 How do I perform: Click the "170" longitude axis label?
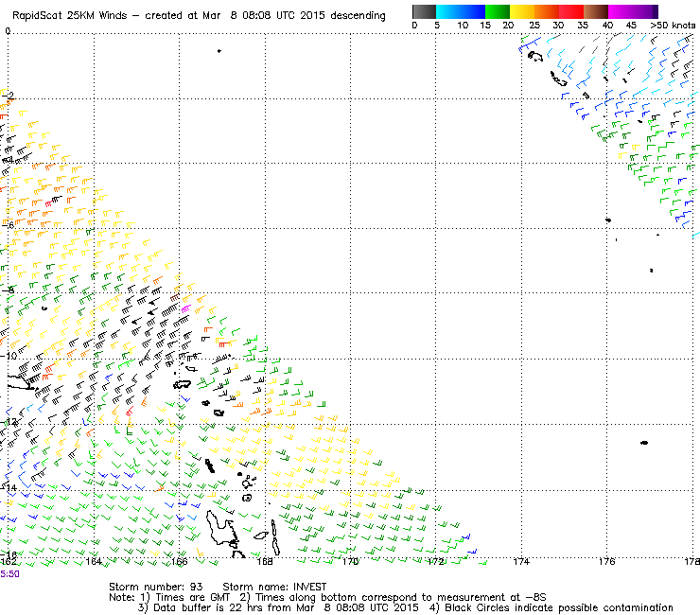[x=350, y=562]
